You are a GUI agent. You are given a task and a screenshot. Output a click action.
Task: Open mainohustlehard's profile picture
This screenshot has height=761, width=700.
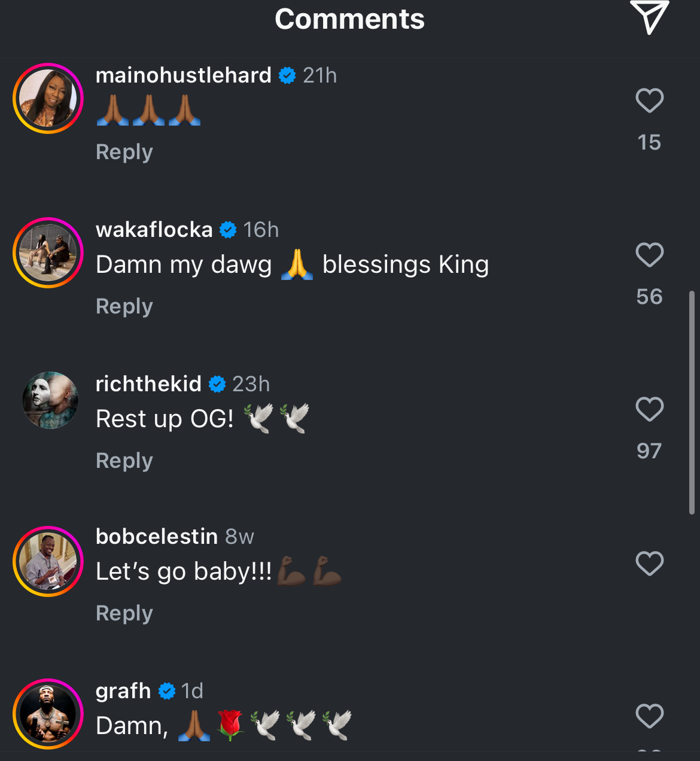coord(48,98)
